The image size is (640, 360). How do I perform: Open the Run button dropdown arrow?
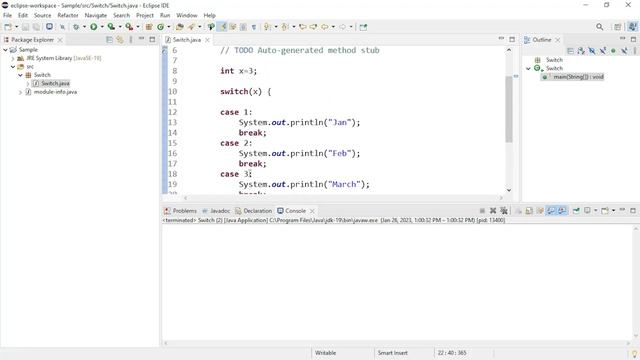(x=102, y=27)
